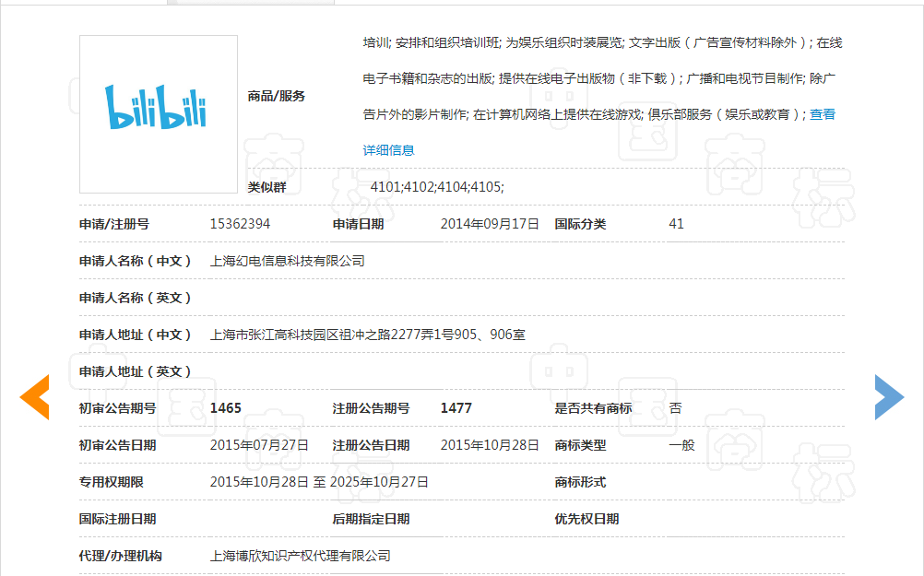
Task: Click preliminary announcement issue number 1465
Action: (x=226, y=408)
